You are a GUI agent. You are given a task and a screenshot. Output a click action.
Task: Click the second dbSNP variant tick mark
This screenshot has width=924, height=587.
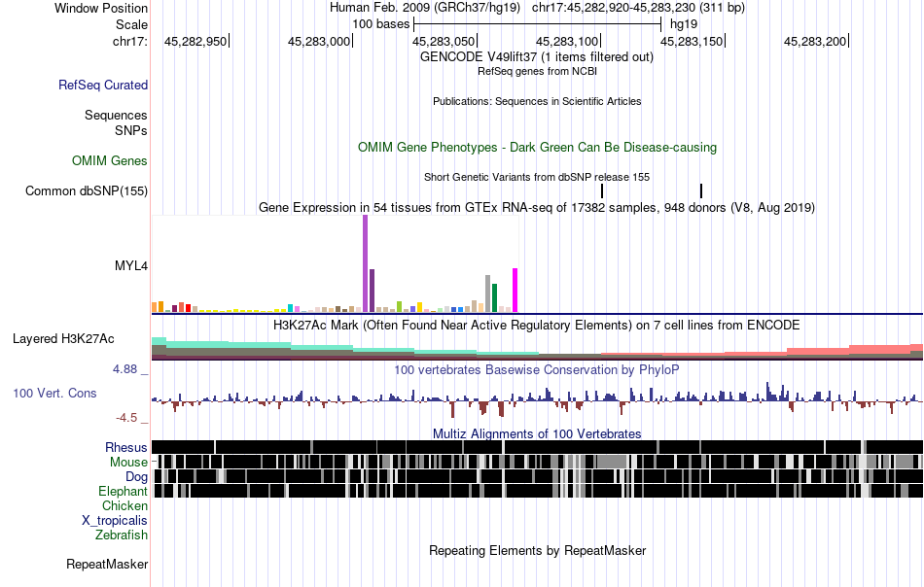(701, 190)
